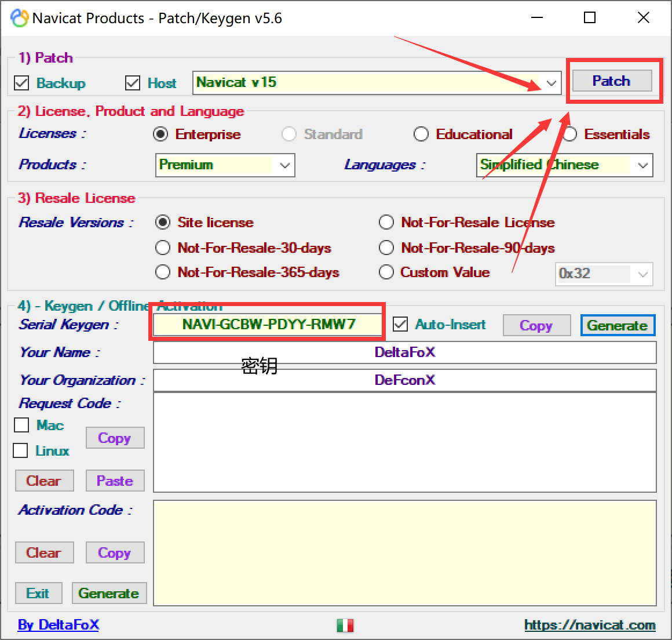Click inside the Activation Code text area
This screenshot has height=640, width=672.
tap(404, 553)
